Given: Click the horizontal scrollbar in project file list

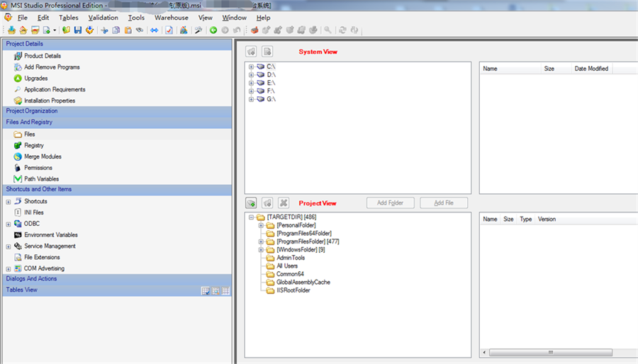Looking at the screenshot, I should coord(549,352).
